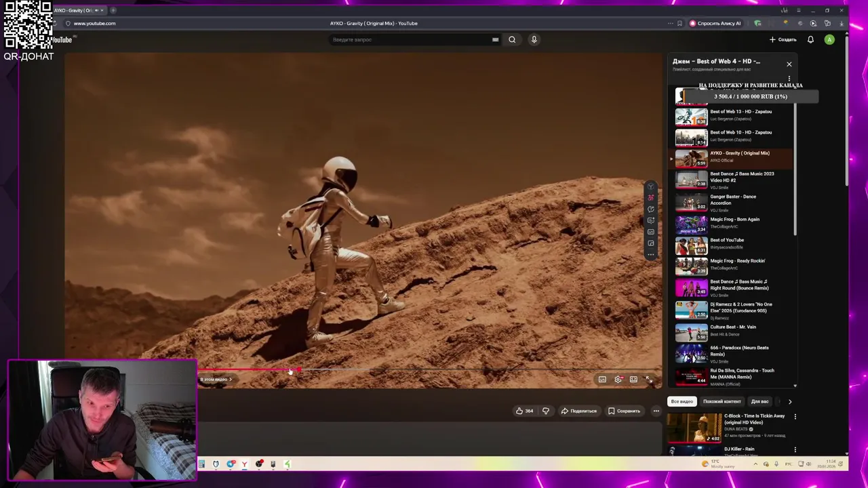The height and width of the screenshot is (488, 868).
Task: Click the Yandex logo in video sidebar
Action: (651, 186)
